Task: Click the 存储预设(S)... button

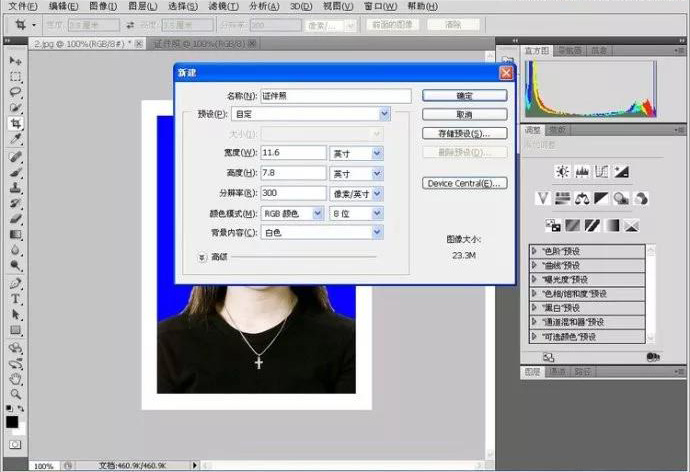Action: click(464, 134)
